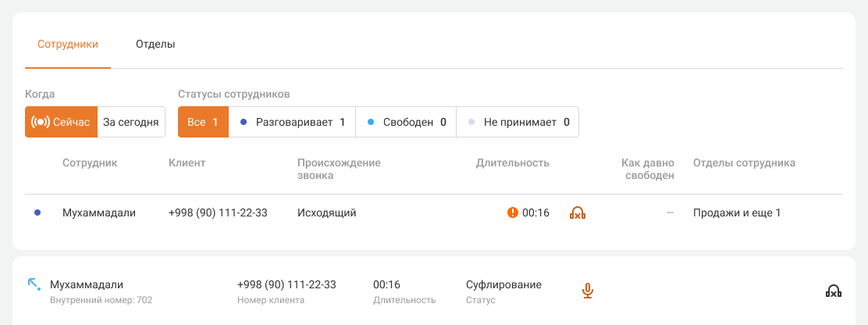Click the blue outgoing call arrow icon
Image resolution: width=868 pixels, height=325 pixels.
tap(34, 284)
